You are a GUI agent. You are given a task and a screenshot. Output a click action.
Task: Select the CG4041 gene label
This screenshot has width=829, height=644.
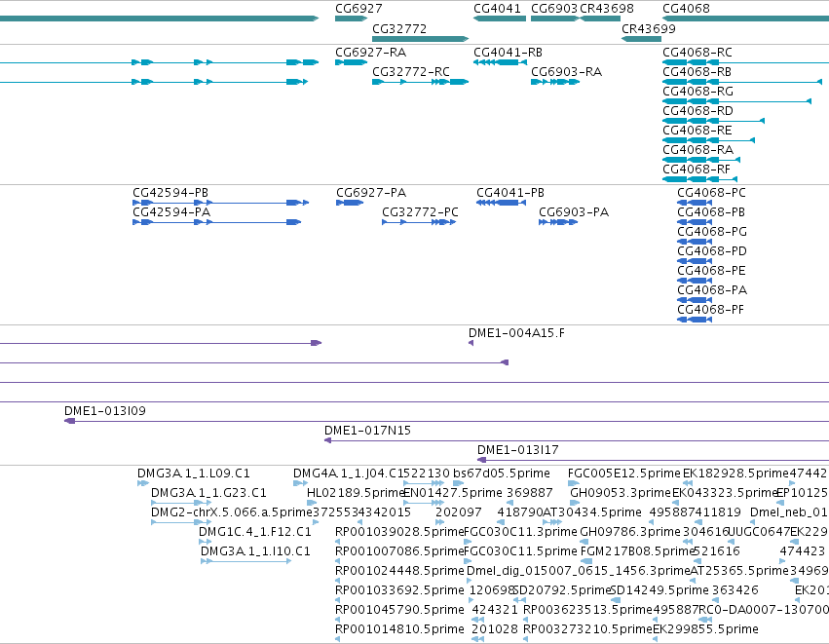497,9
